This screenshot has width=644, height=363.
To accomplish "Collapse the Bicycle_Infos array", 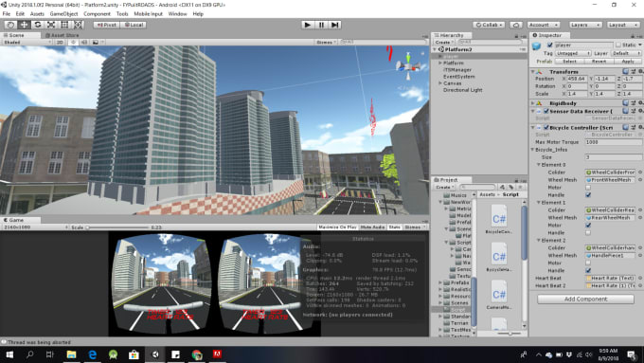I will tap(532, 150).
